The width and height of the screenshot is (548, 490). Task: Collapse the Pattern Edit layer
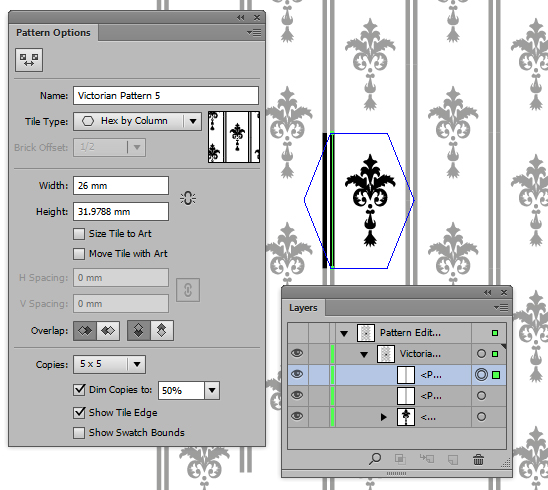344,333
